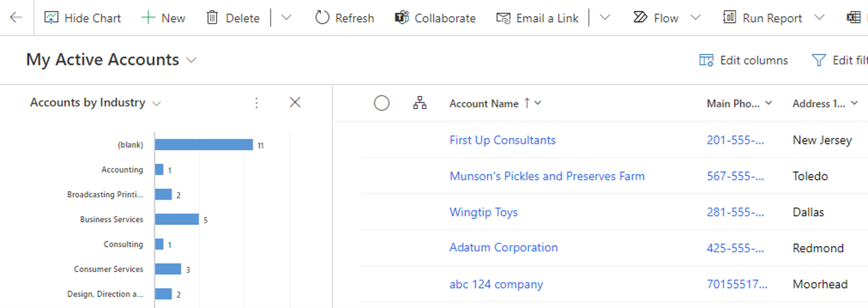Click the Design, Direction chart bar
The width and height of the screenshot is (868, 308).
[163, 294]
